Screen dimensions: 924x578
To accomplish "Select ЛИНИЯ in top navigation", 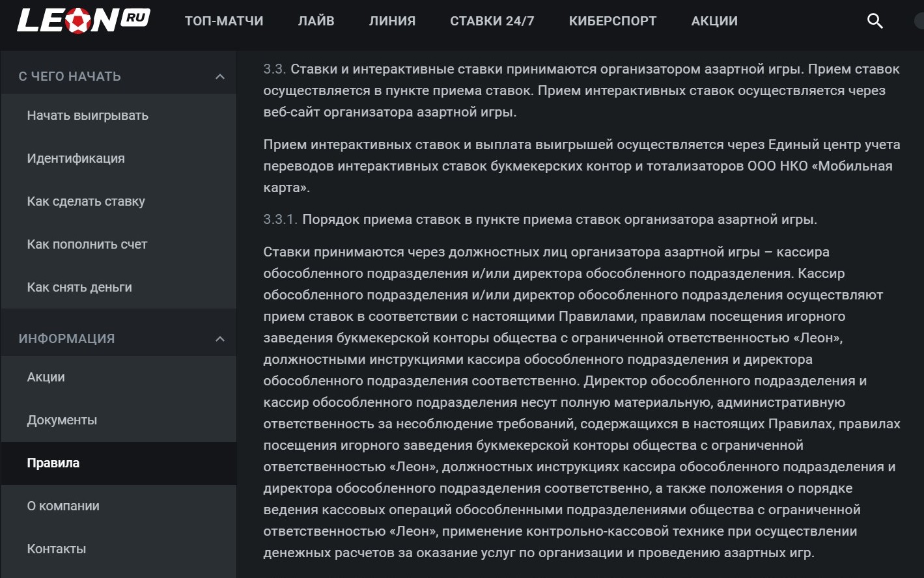I will pos(392,21).
